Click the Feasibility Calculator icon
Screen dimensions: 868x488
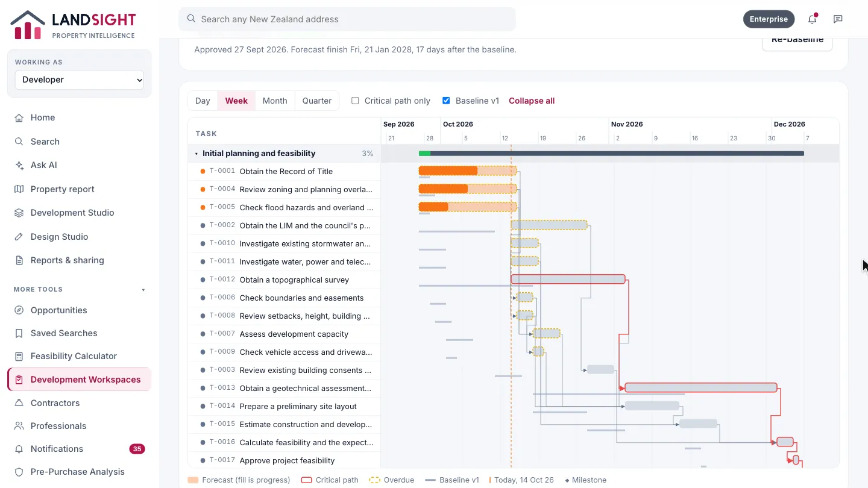click(19, 356)
